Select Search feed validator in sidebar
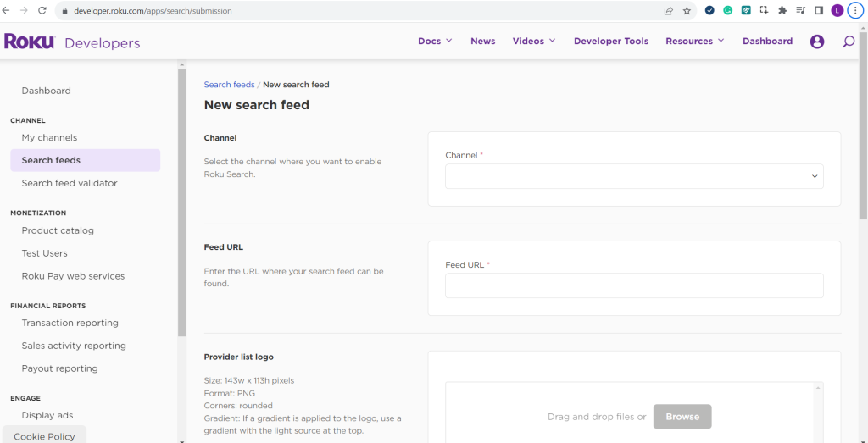The height and width of the screenshot is (443, 868). coord(70,183)
